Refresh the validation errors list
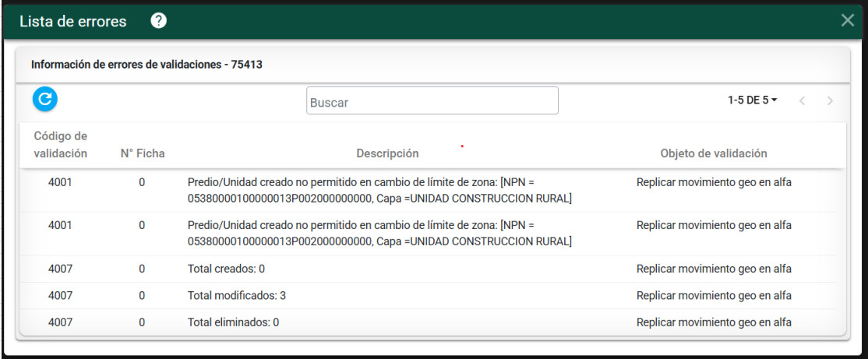This screenshot has height=359, width=868. point(45,99)
